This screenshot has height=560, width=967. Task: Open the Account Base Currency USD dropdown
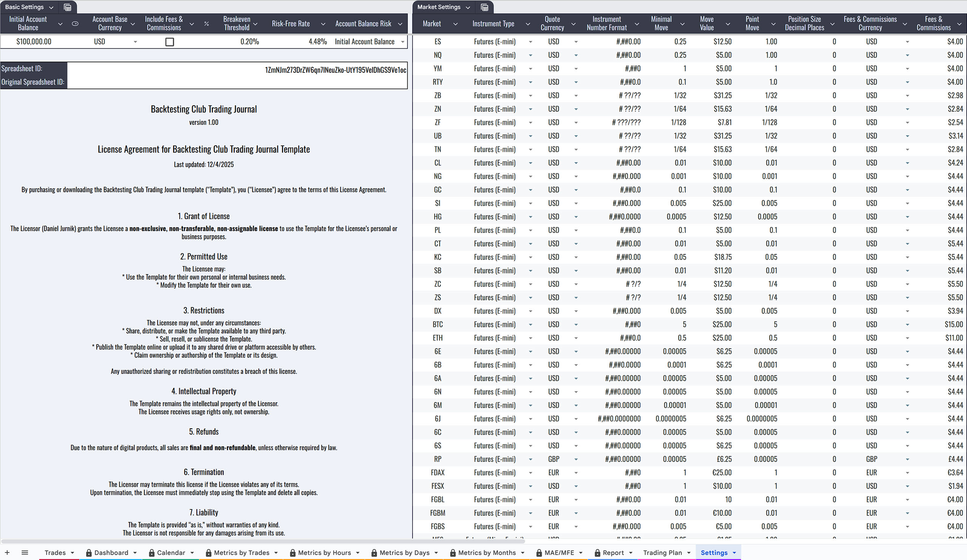(x=135, y=42)
